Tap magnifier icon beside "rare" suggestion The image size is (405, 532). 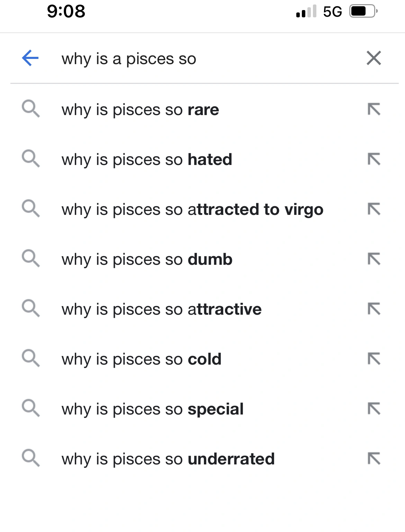tap(31, 109)
